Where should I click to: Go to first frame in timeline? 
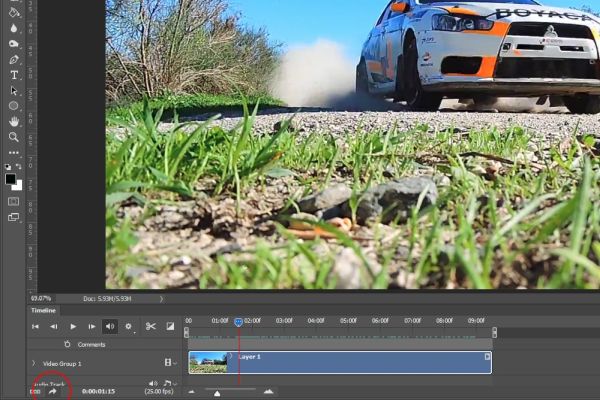[x=35, y=327]
